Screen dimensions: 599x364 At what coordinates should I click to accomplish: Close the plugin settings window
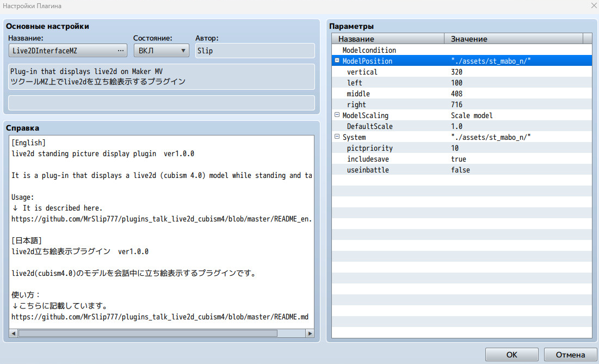click(x=593, y=5)
